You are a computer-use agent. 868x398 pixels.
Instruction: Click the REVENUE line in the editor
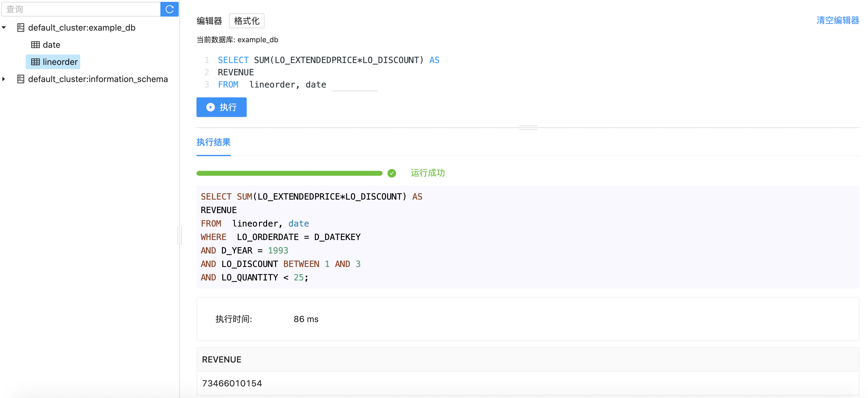pyautogui.click(x=236, y=73)
